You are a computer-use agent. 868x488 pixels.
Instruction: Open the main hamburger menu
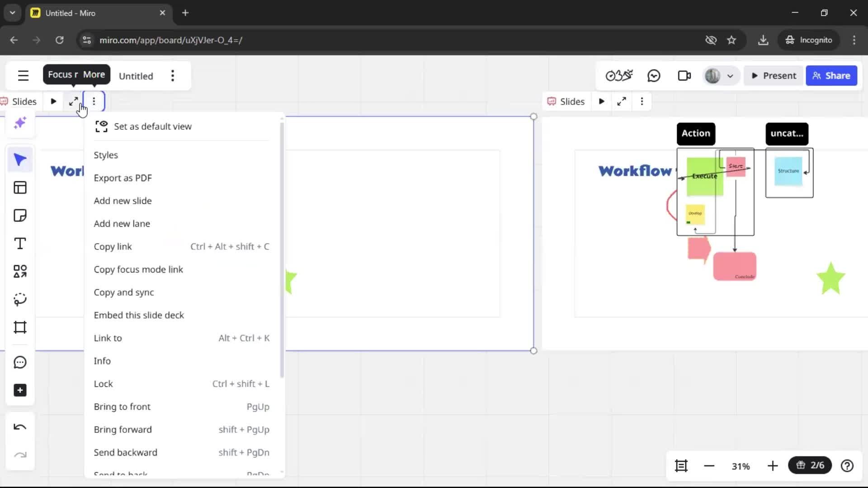tap(23, 76)
